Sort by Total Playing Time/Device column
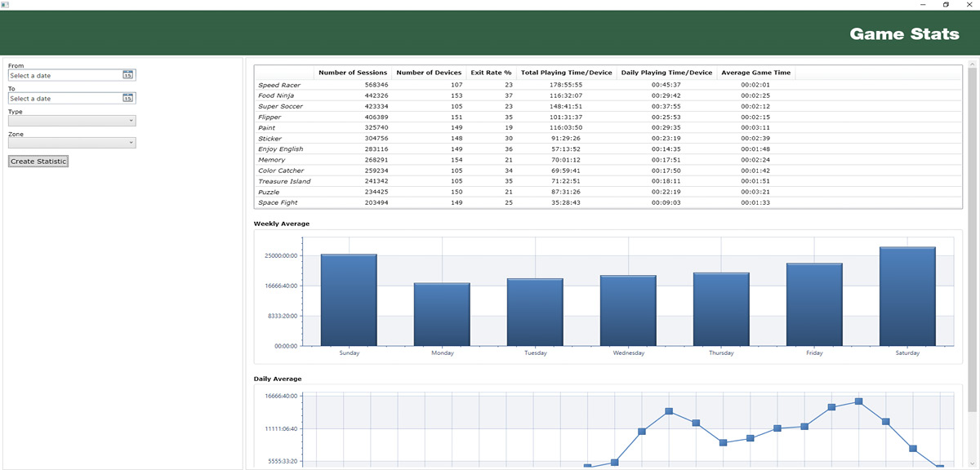Viewport: 980px width, 470px height. coord(566,73)
